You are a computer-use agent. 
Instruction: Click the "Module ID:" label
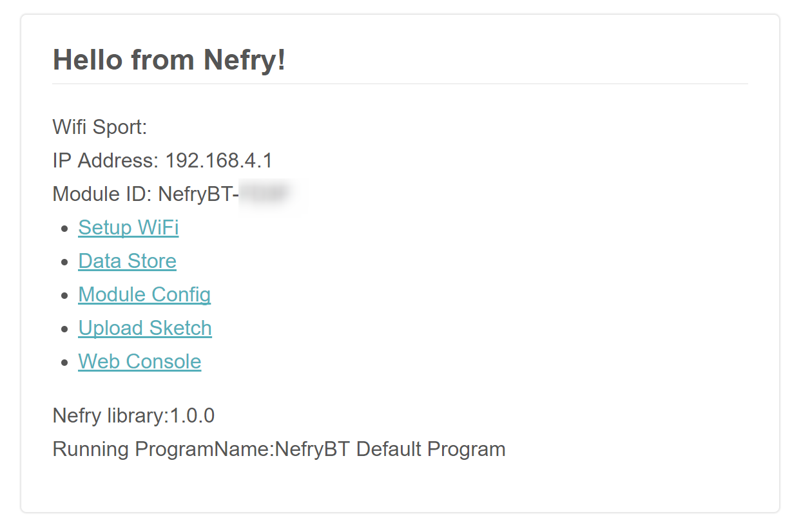[x=102, y=195]
